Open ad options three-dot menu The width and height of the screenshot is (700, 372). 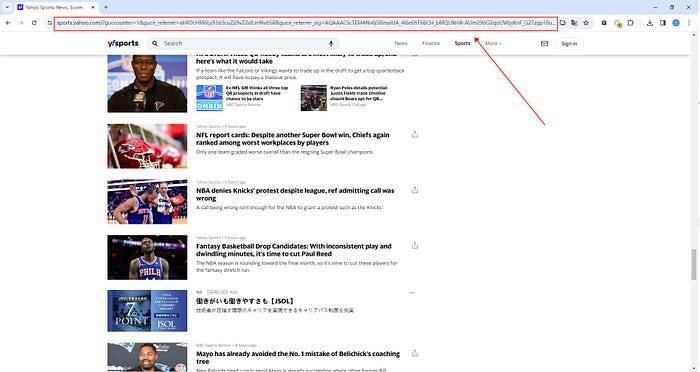[x=412, y=293]
